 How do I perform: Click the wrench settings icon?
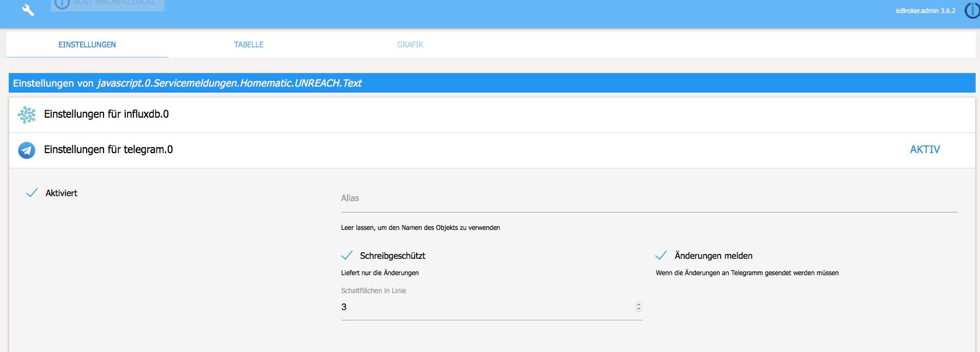coord(28,10)
